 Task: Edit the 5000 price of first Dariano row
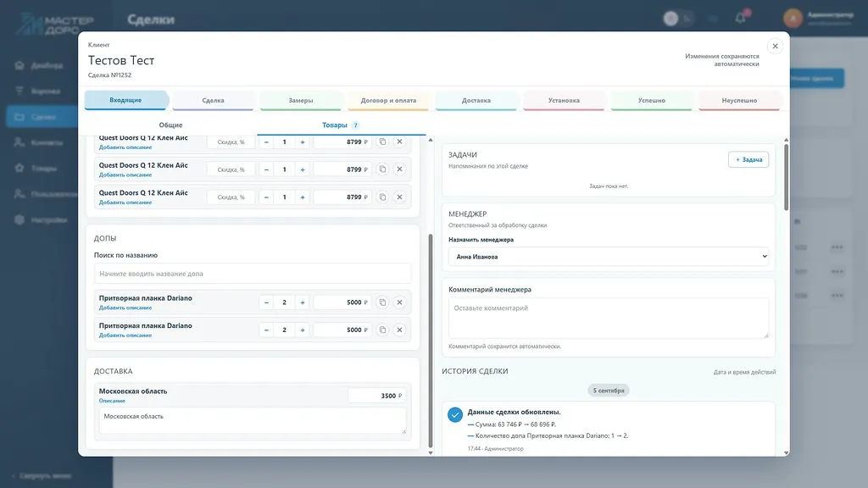[342, 302]
